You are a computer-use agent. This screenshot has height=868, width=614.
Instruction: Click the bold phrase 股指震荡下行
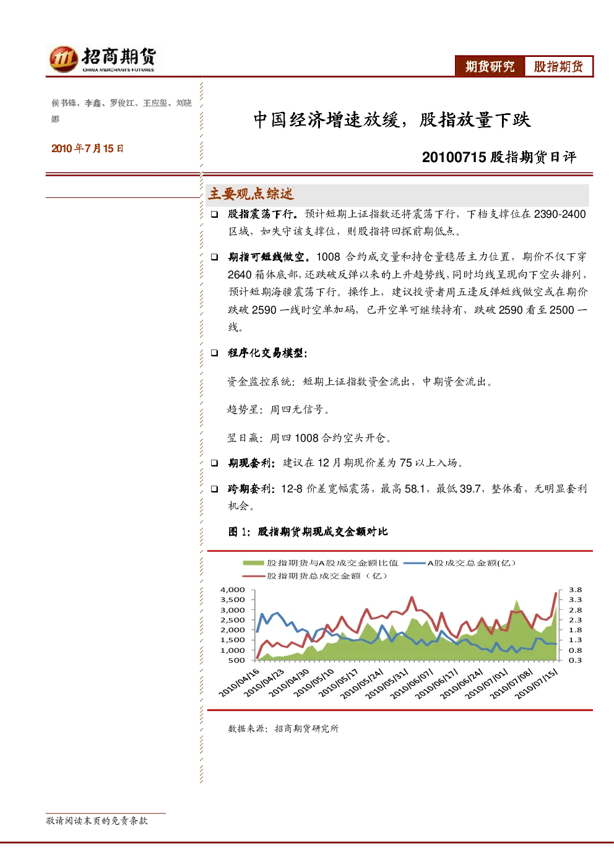[263, 214]
